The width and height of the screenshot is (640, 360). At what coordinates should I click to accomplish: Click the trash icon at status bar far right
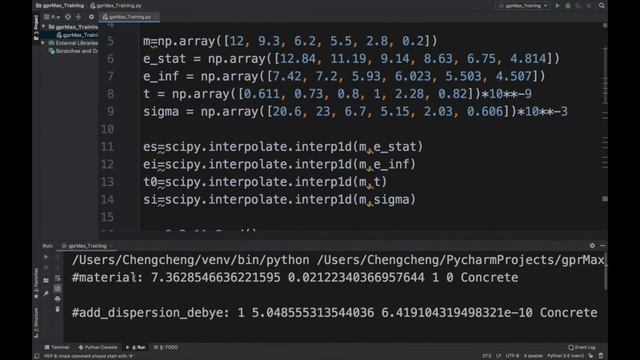coord(601,356)
